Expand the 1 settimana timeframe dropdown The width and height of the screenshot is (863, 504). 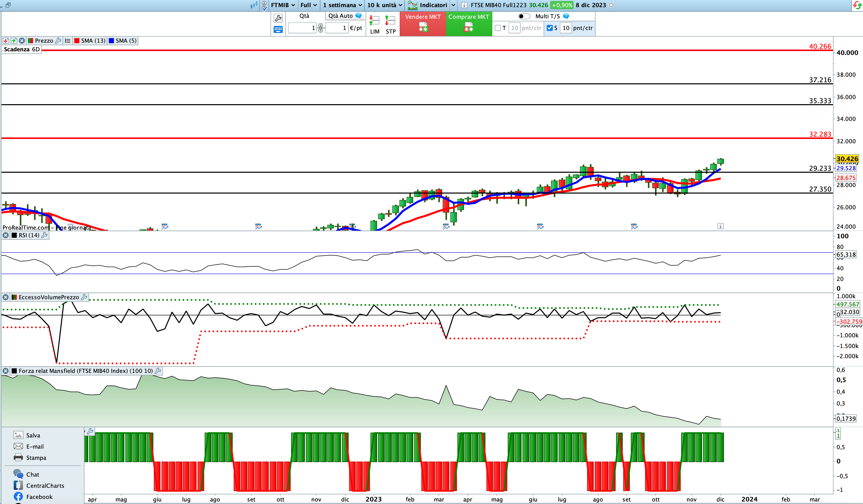point(342,5)
